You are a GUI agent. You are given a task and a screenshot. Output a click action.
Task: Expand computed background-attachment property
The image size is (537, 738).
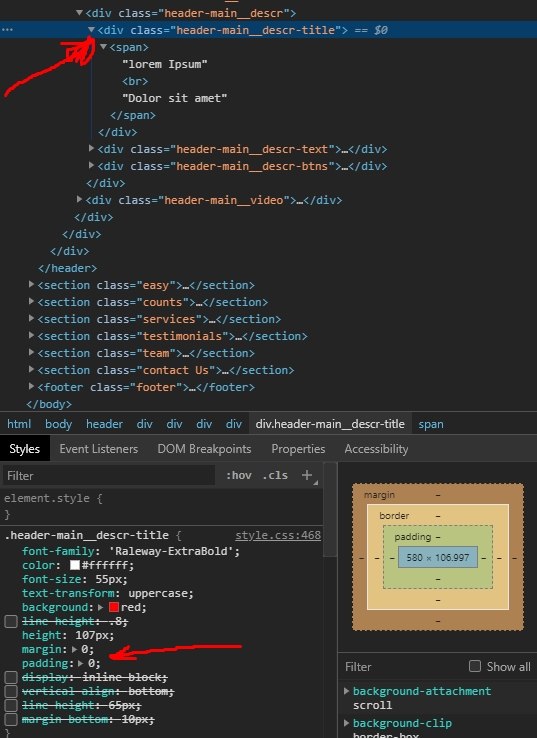tap(346, 690)
